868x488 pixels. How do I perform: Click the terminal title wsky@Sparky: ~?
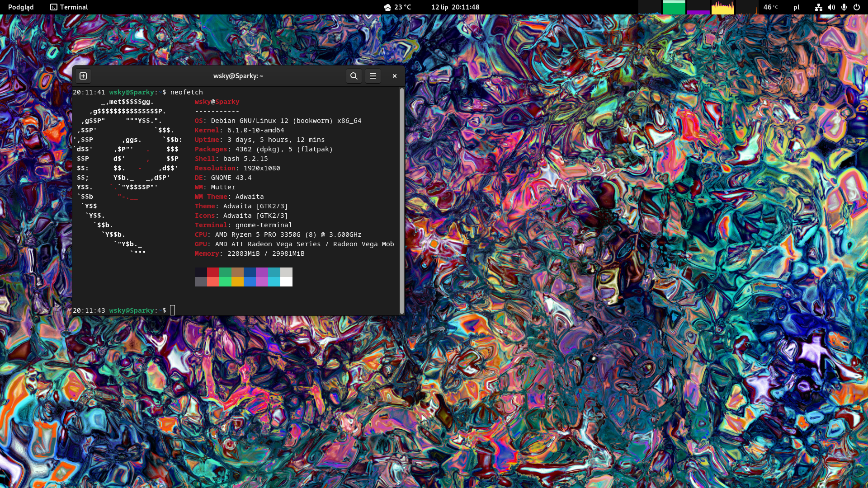point(238,76)
